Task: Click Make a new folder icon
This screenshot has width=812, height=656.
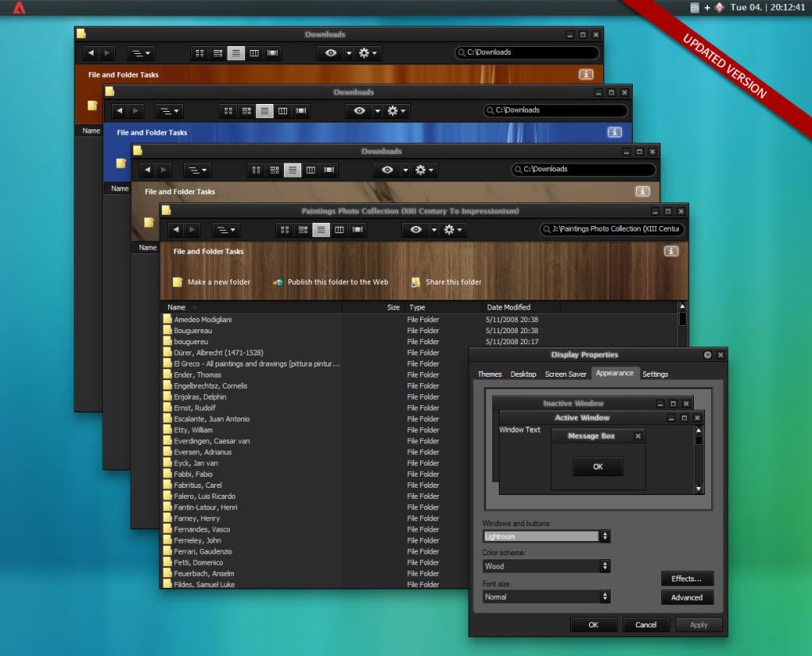Action: tap(178, 282)
